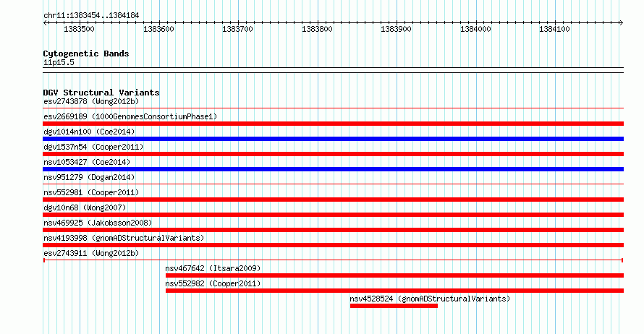The width and height of the screenshot is (644, 334).
Task: Open variant nsv4528524 (gnomADStructuralVariants) label
Action: [430, 299]
